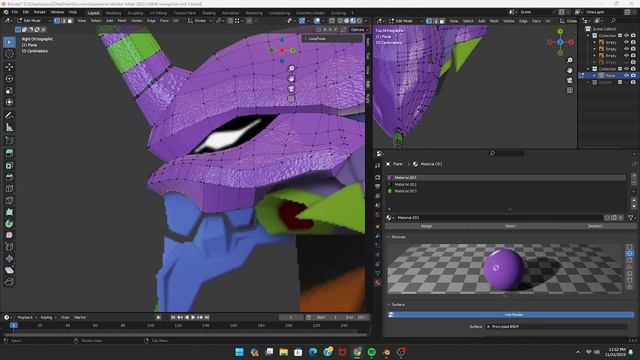Select the green Material.003 slot

[506, 191]
